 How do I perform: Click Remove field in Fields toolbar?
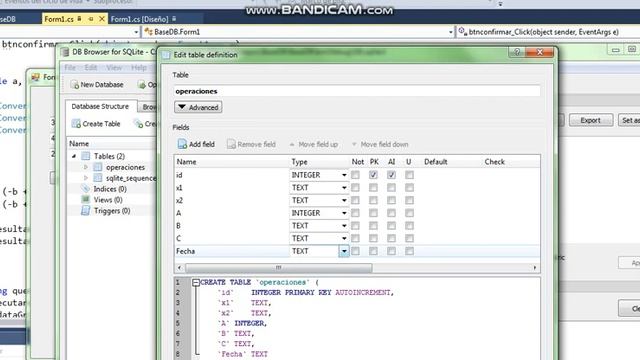tap(251, 144)
